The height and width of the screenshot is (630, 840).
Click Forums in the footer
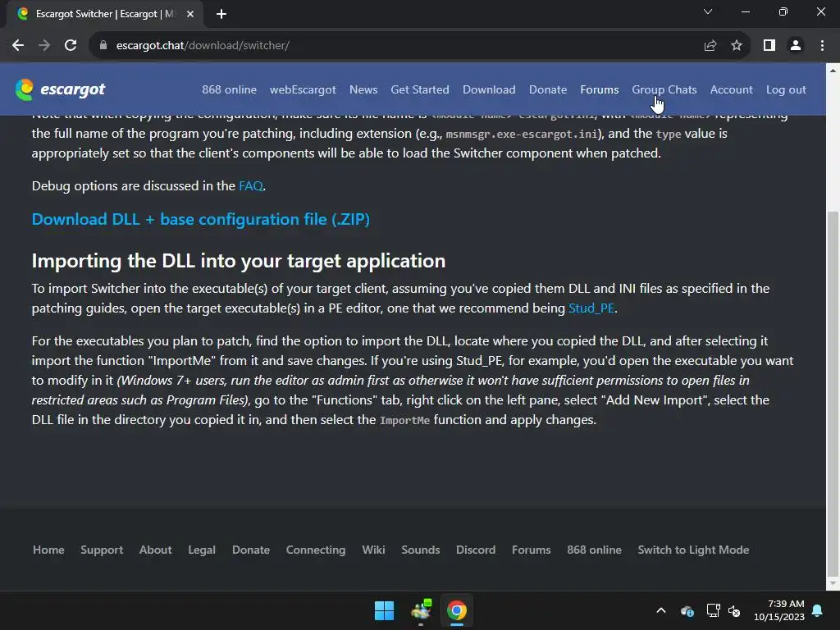coord(532,550)
